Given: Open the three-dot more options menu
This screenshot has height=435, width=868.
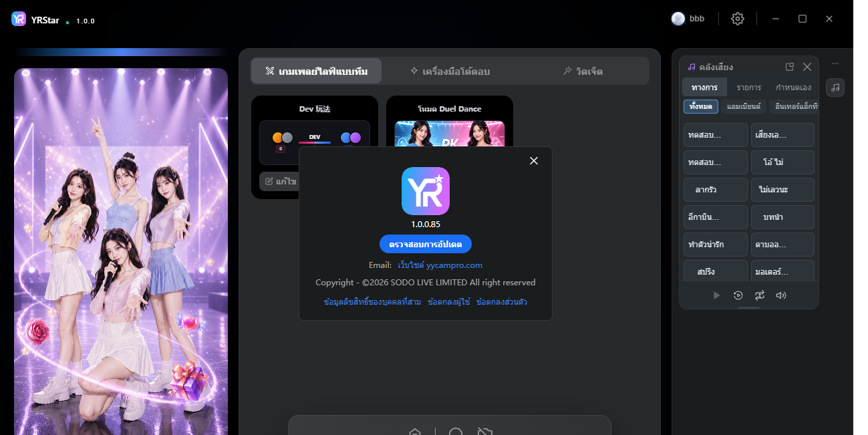Looking at the screenshot, I should click(x=835, y=64).
